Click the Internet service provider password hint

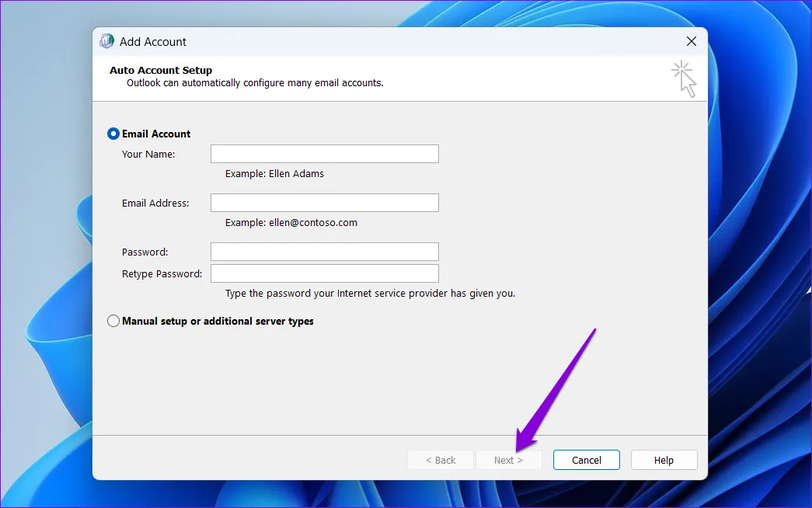[x=370, y=294]
